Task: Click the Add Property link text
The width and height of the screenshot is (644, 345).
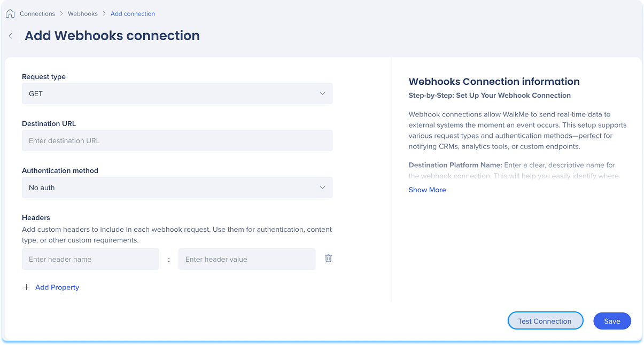Action: (x=57, y=287)
